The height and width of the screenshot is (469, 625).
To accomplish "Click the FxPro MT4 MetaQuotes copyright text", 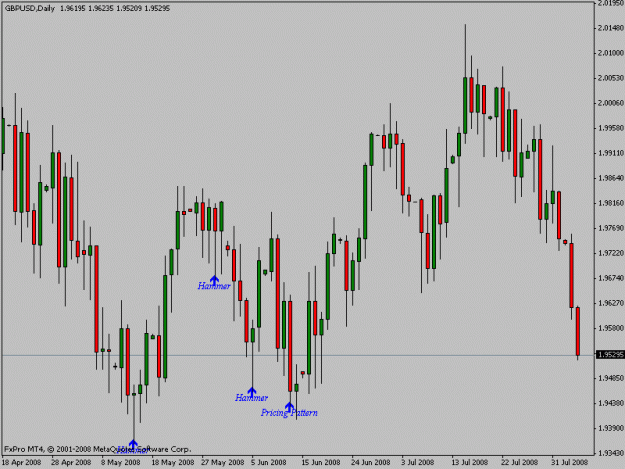I will pos(97,449).
